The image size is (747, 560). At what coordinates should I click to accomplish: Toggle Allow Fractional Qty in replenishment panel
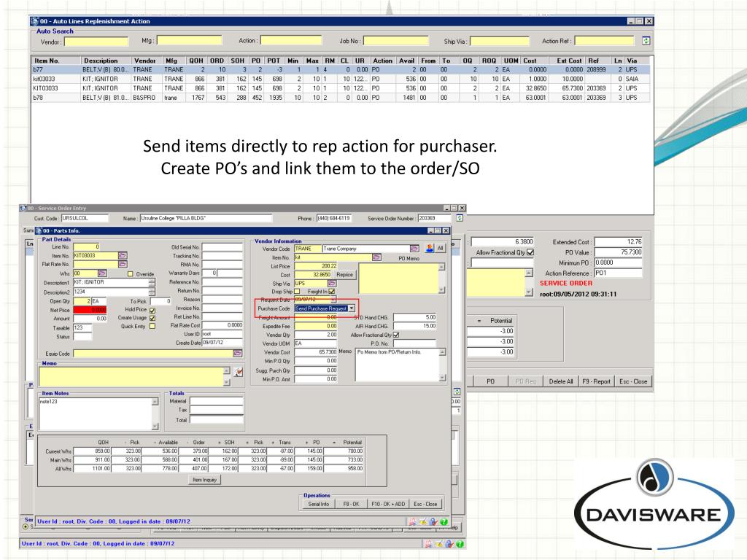click(x=530, y=252)
